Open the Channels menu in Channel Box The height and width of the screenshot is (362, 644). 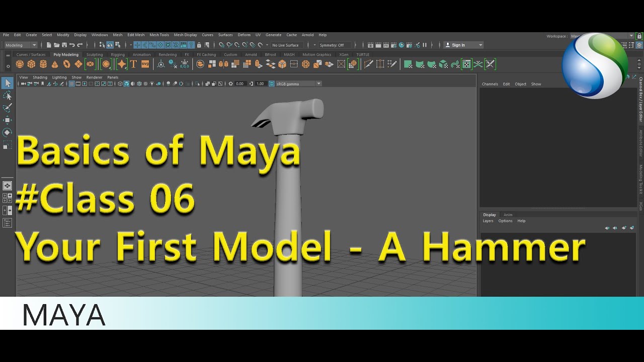pyautogui.click(x=490, y=84)
